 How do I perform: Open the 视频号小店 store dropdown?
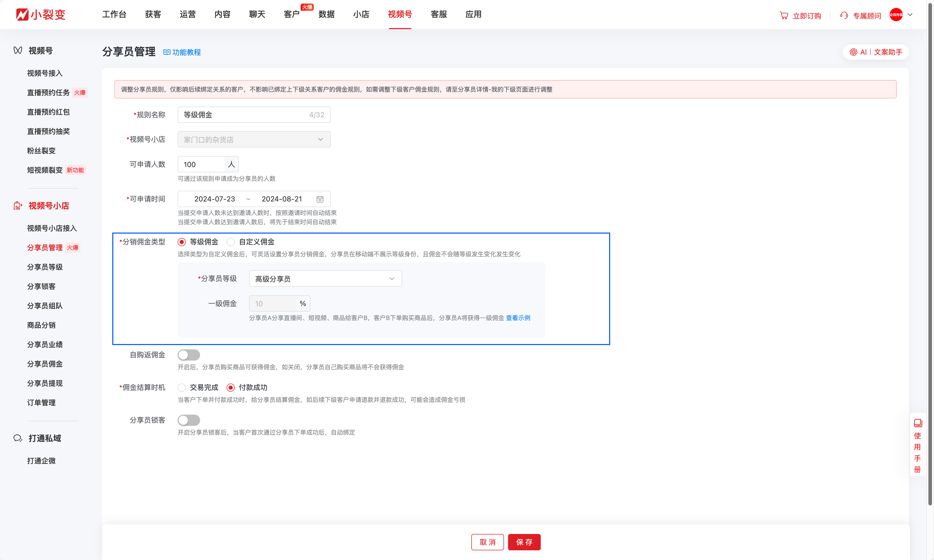(x=254, y=140)
